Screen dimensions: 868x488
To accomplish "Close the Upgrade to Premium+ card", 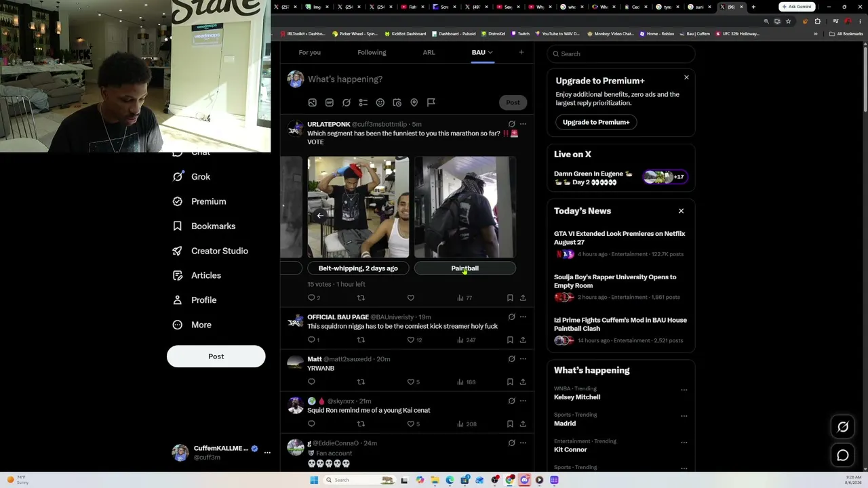I will click(686, 77).
